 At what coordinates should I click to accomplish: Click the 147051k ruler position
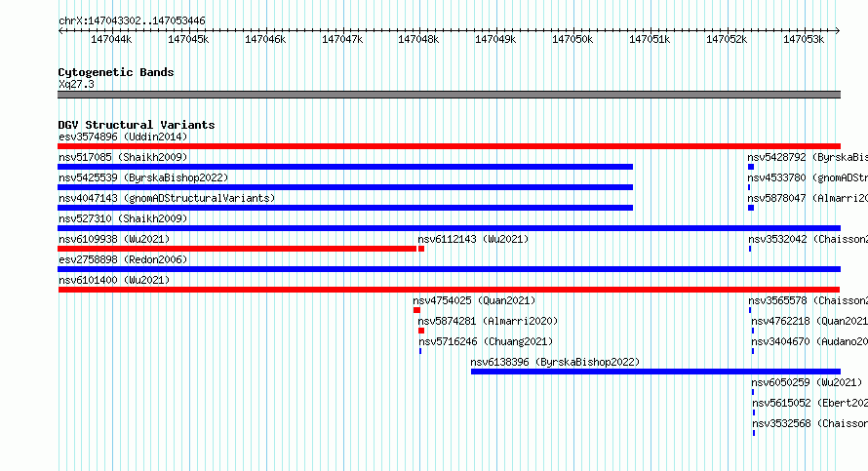click(650, 39)
